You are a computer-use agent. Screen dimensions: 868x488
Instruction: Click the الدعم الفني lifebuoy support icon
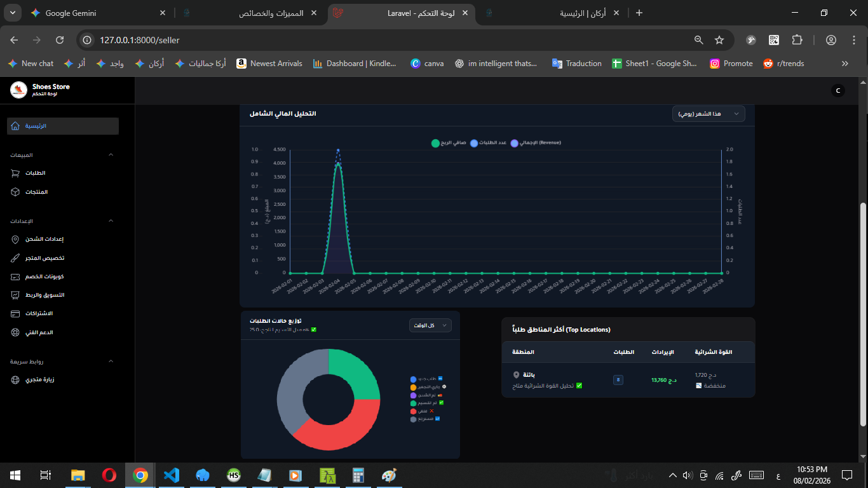(15, 332)
